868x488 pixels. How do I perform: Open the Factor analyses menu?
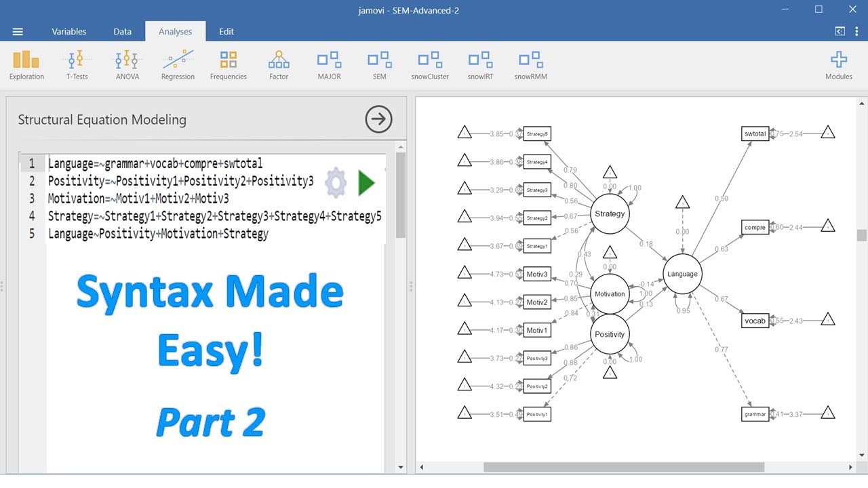point(279,65)
